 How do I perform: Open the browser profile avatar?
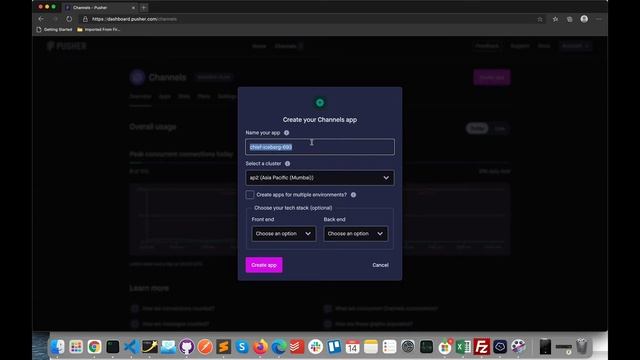click(584, 19)
